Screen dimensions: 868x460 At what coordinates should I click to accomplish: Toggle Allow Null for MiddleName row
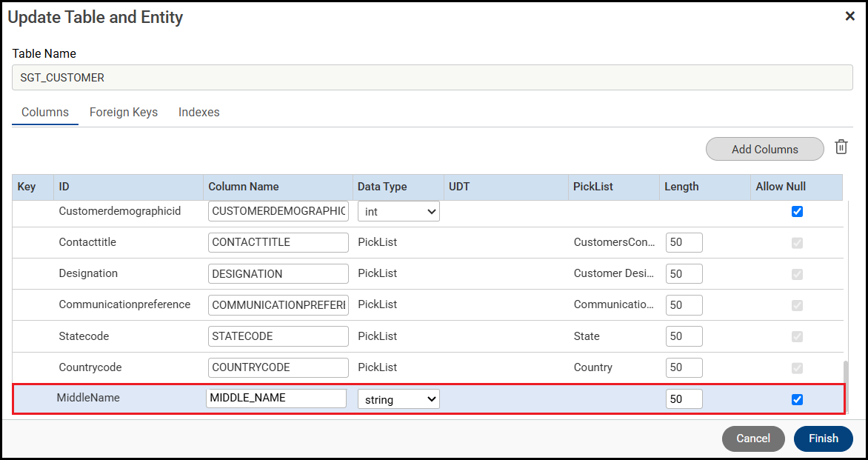tap(797, 399)
